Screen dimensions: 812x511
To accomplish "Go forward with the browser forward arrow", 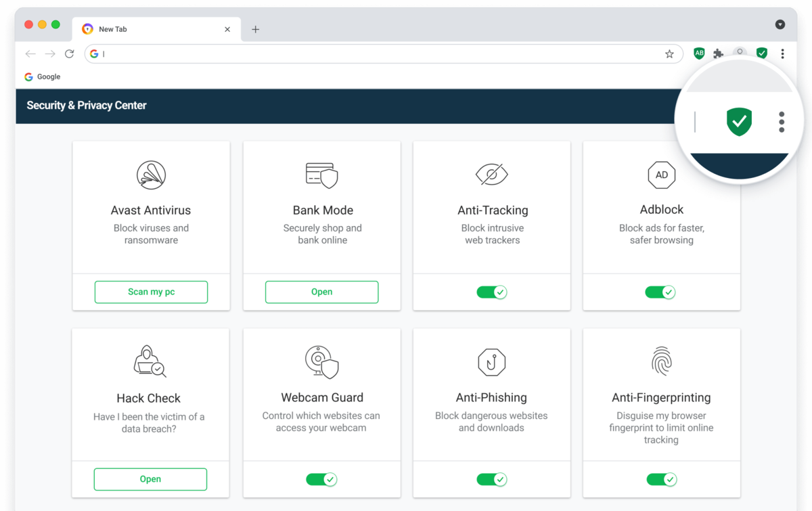I will pyautogui.click(x=50, y=53).
